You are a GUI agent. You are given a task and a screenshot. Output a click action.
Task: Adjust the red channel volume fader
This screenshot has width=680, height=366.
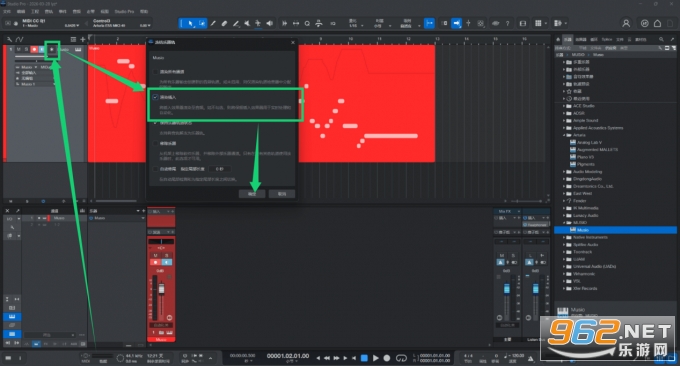[x=161, y=289]
